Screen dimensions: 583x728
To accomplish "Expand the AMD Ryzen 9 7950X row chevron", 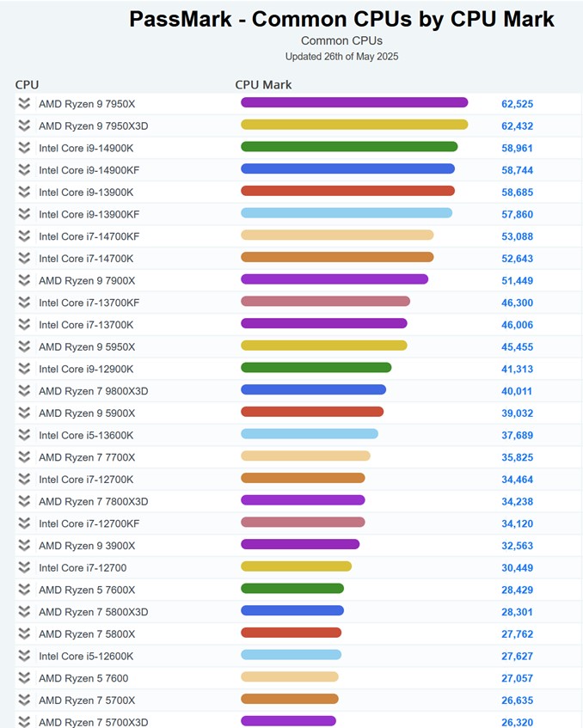I will [x=24, y=103].
